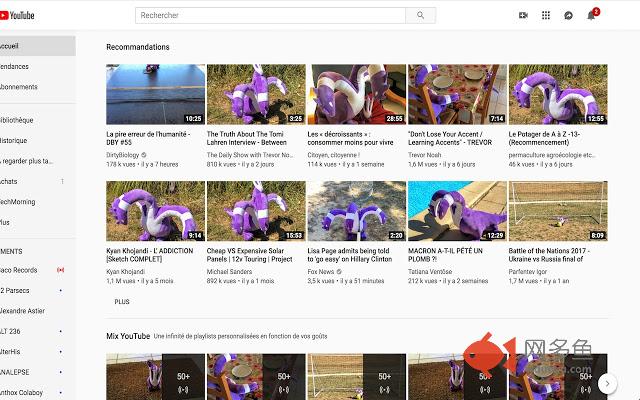The width and height of the screenshot is (640, 400).
Task: Open Achats in the sidebar
Action: point(38,181)
